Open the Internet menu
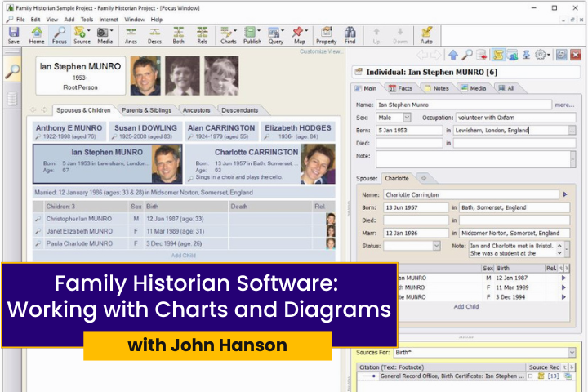This screenshot has width=588, height=392. 109,20
